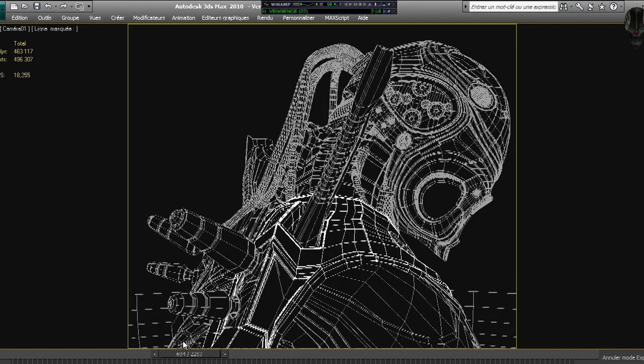644x364 pixels.
Task: Open the Vues menu
Action: point(95,18)
